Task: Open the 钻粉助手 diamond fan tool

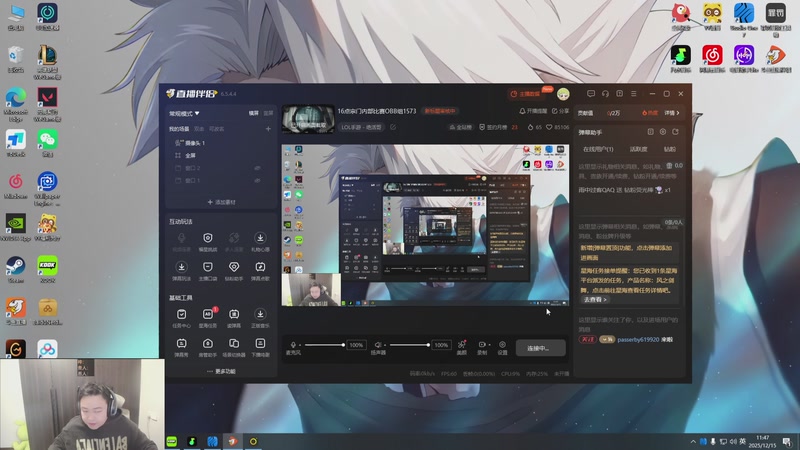Action: (x=234, y=271)
